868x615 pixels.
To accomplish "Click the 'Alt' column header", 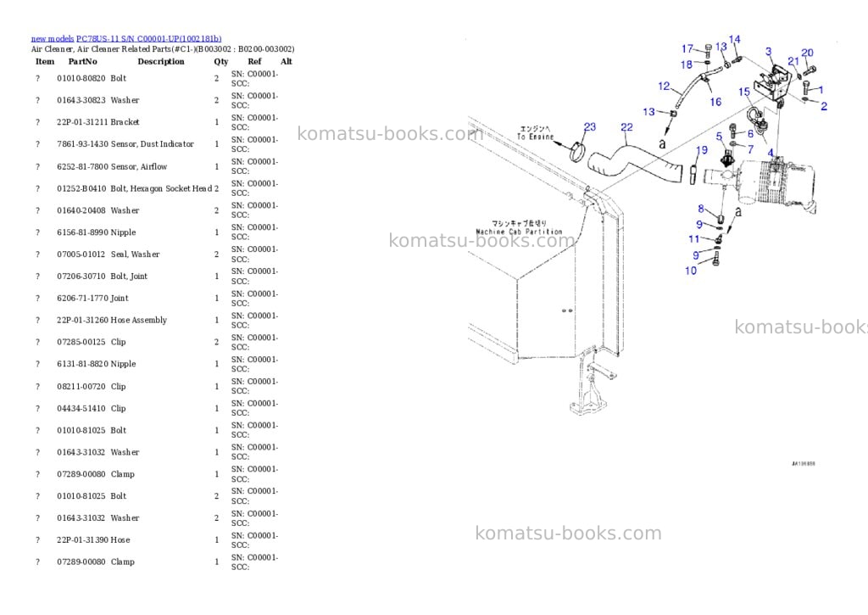I will point(287,61).
